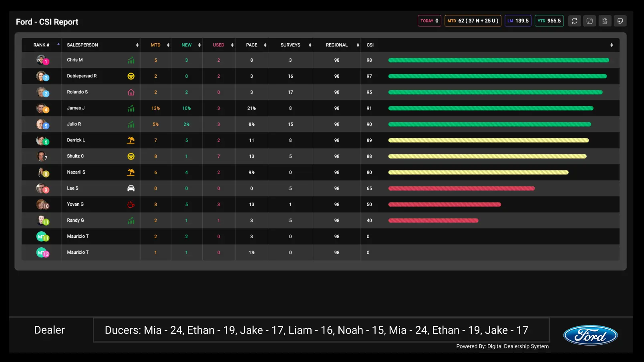This screenshot has width=644, height=362.
Task: Sort by the CSI column header
Action: pyautogui.click(x=490, y=45)
